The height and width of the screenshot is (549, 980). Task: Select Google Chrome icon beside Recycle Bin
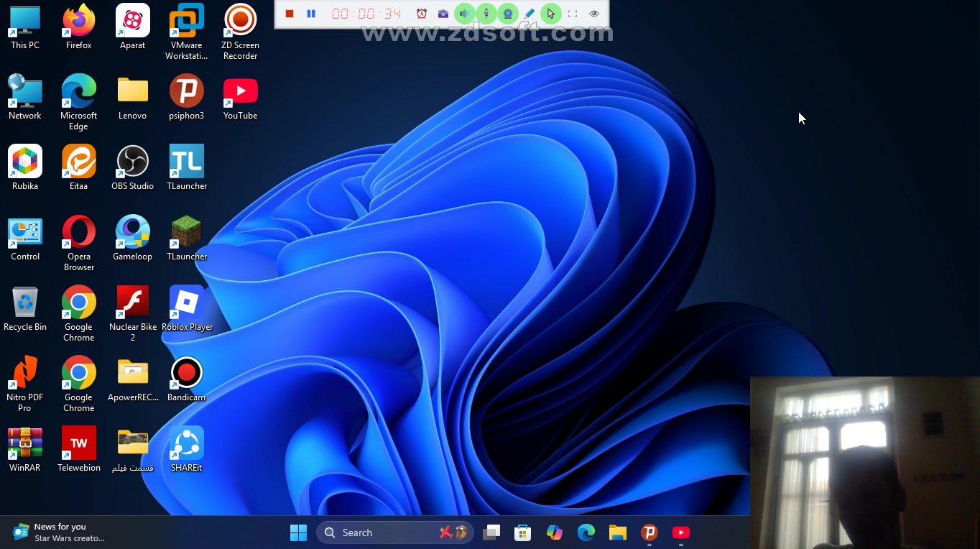79,314
